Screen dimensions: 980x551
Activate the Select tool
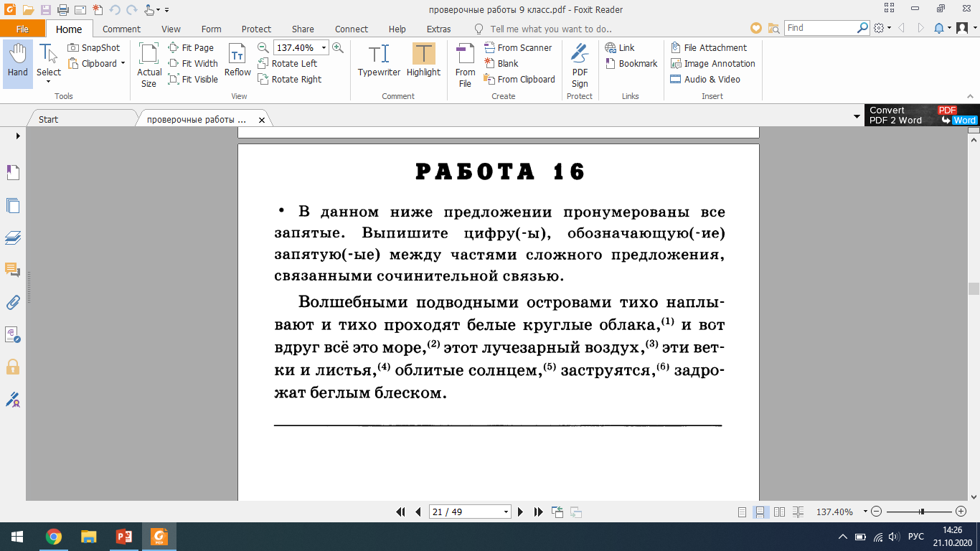coord(49,64)
